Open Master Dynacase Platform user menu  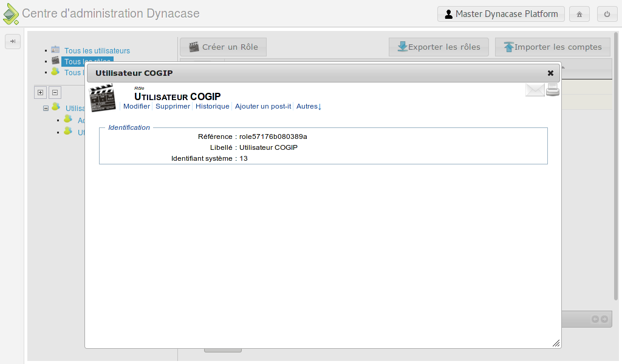501,15
